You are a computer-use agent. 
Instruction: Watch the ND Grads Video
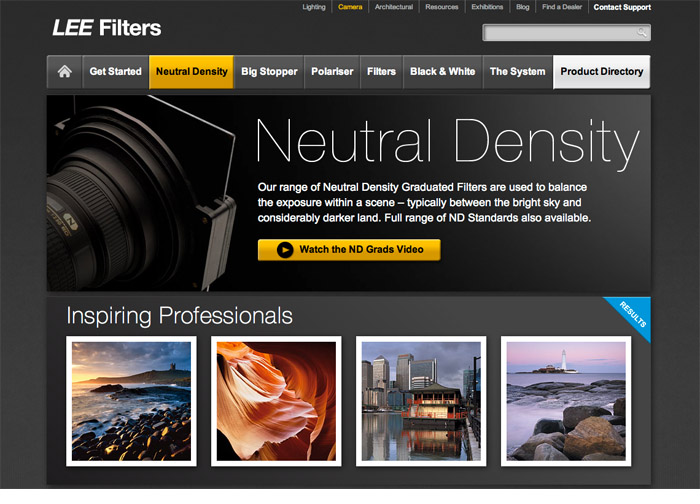point(349,250)
